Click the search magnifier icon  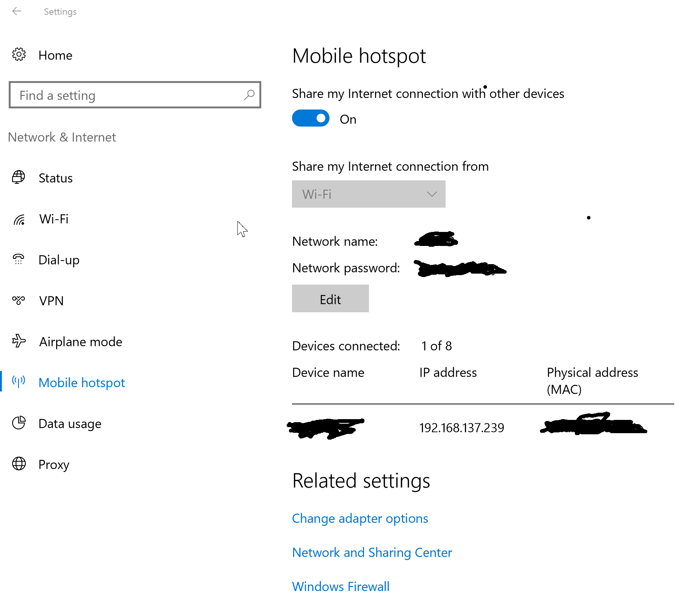click(249, 95)
